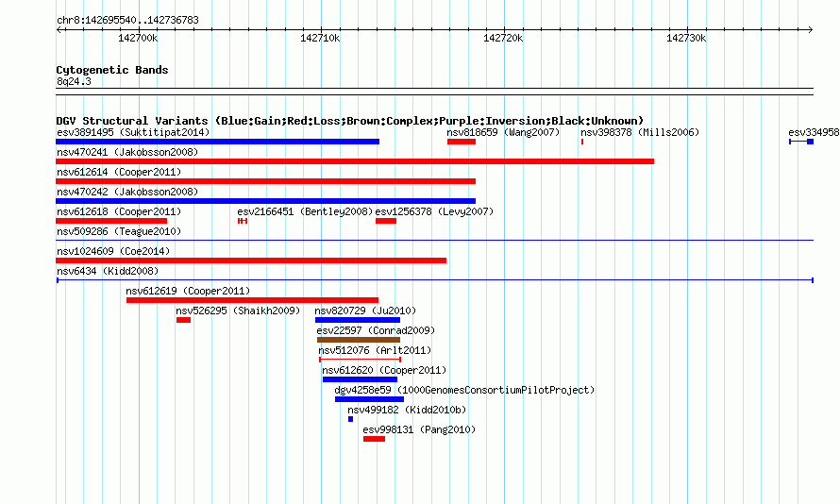Image resolution: width=840 pixels, height=504 pixels.
Task: Select the esv334958 blue feature glyph
Action: tap(801, 142)
